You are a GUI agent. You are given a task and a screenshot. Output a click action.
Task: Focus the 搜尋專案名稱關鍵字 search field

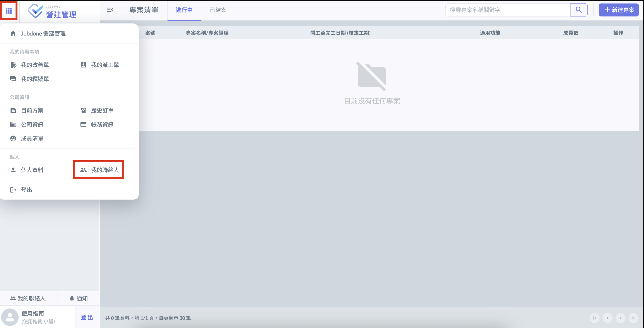click(508, 10)
